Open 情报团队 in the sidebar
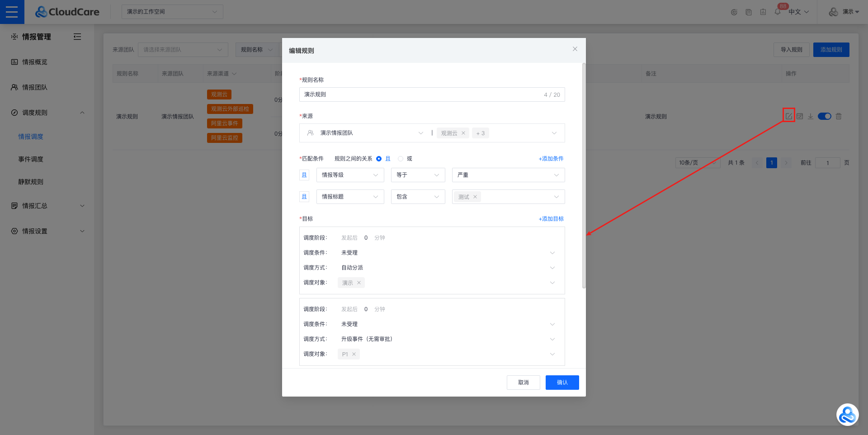The width and height of the screenshot is (868, 435). coord(35,87)
